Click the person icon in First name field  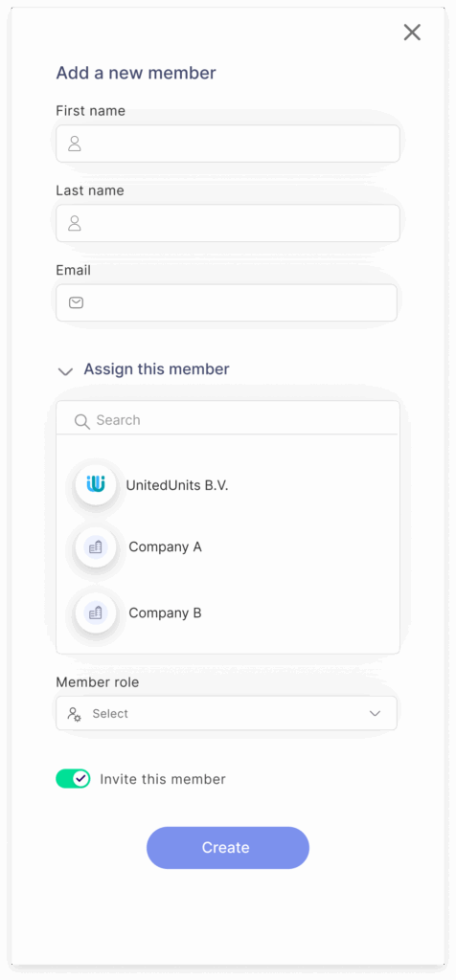coord(75,144)
